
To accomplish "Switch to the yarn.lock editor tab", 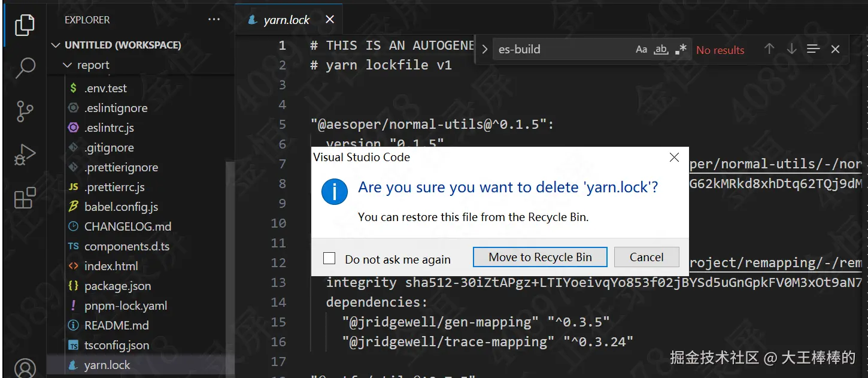I will tap(286, 20).
